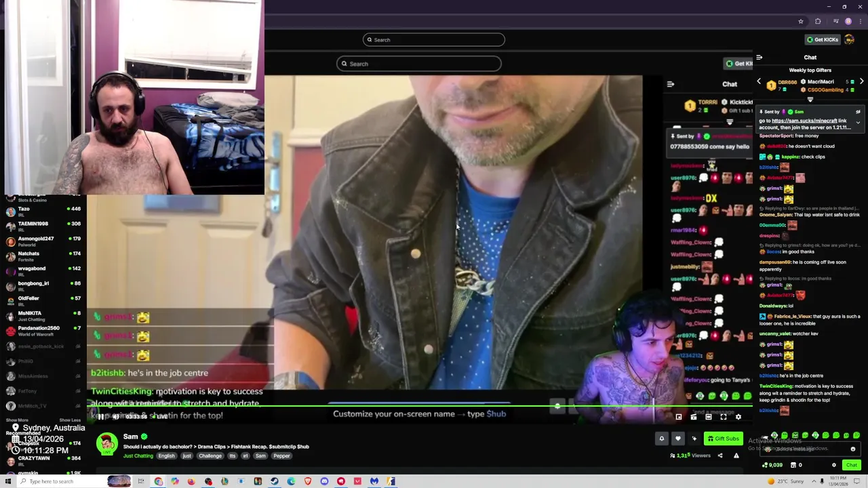
Task: Enable theater mode on the player
Action: 709,417
